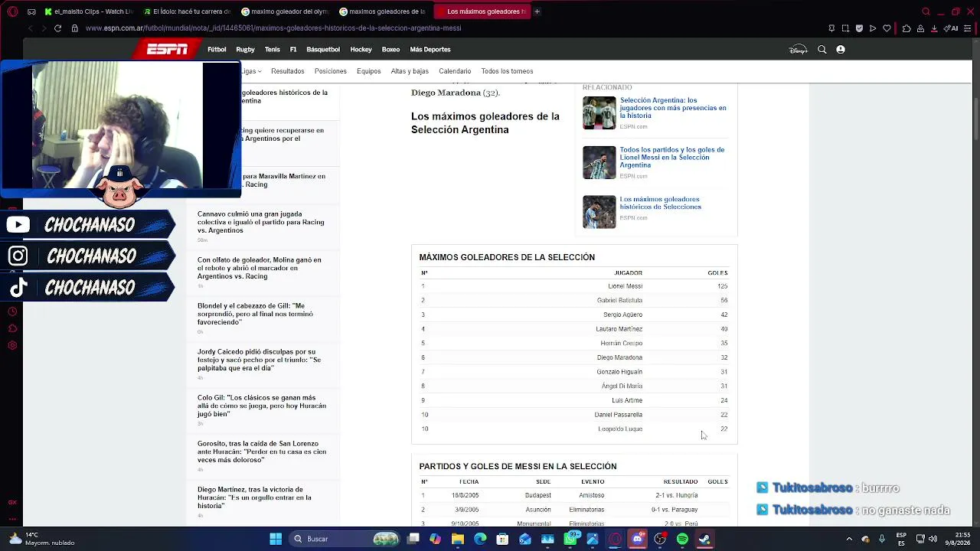
Task: Open the browser downloads icon
Action: (x=934, y=28)
